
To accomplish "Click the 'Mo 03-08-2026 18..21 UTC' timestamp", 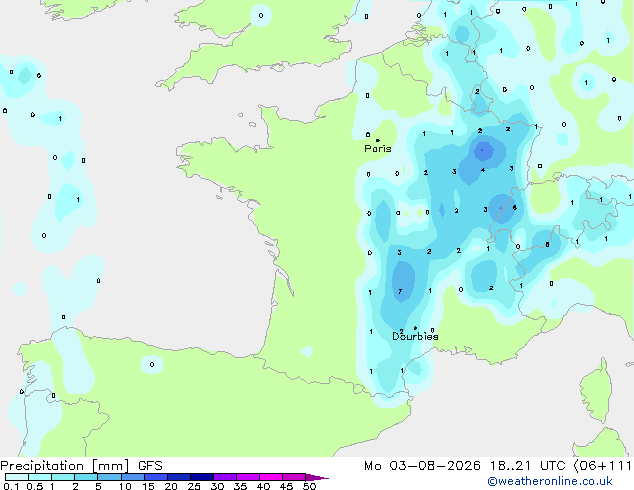I will coord(465,466).
